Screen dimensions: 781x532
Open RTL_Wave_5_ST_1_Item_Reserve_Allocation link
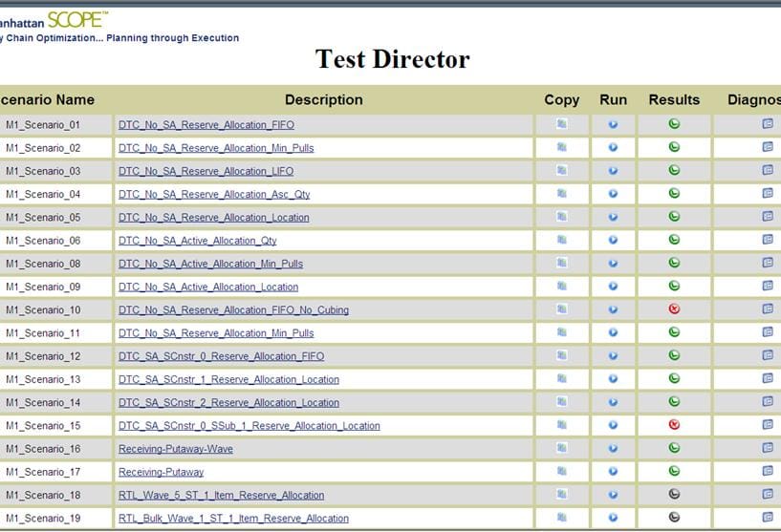[221, 495]
